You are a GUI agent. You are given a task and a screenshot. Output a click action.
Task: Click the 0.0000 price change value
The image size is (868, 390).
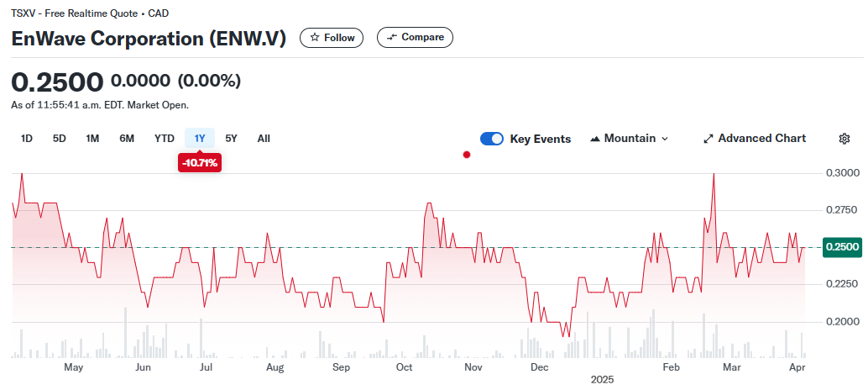140,81
